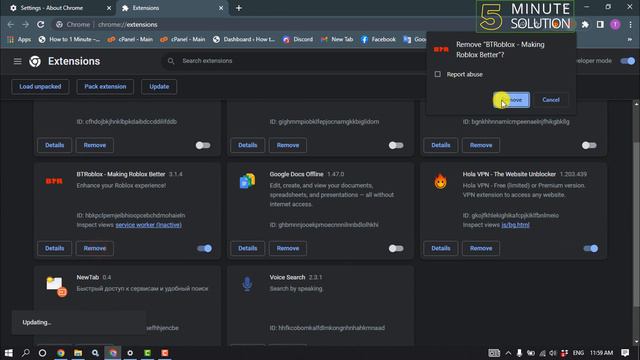Go back using the back arrow
The height and width of the screenshot is (360, 640).
pyautogui.click(x=11, y=24)
